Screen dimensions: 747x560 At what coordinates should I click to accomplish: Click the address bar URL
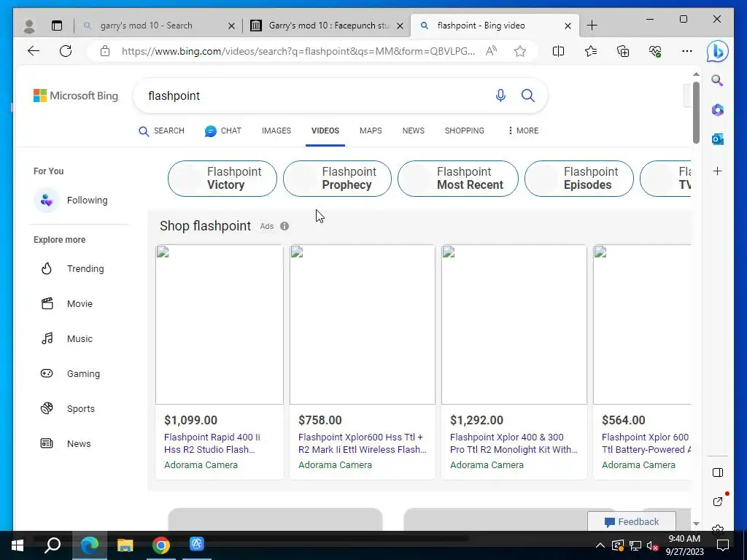point(298,52)
